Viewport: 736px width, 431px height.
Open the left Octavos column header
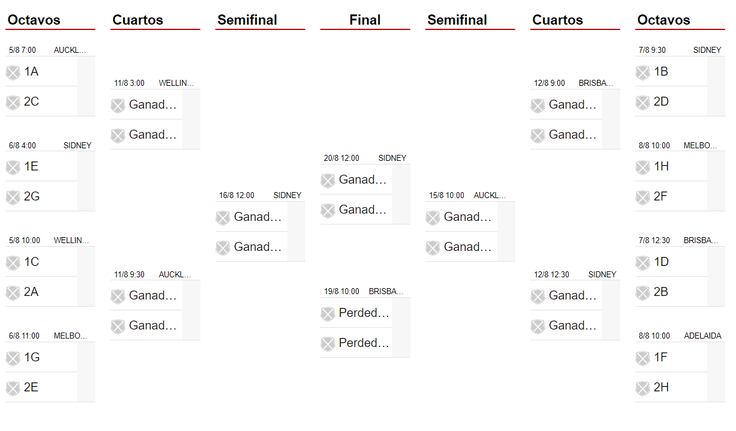tap(34, 20)
